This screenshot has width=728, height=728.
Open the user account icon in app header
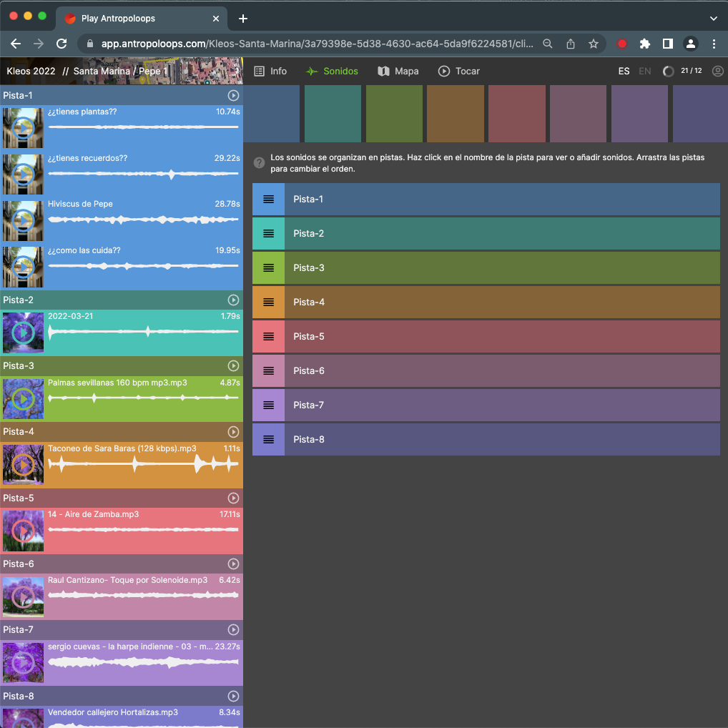coord(718,72)
